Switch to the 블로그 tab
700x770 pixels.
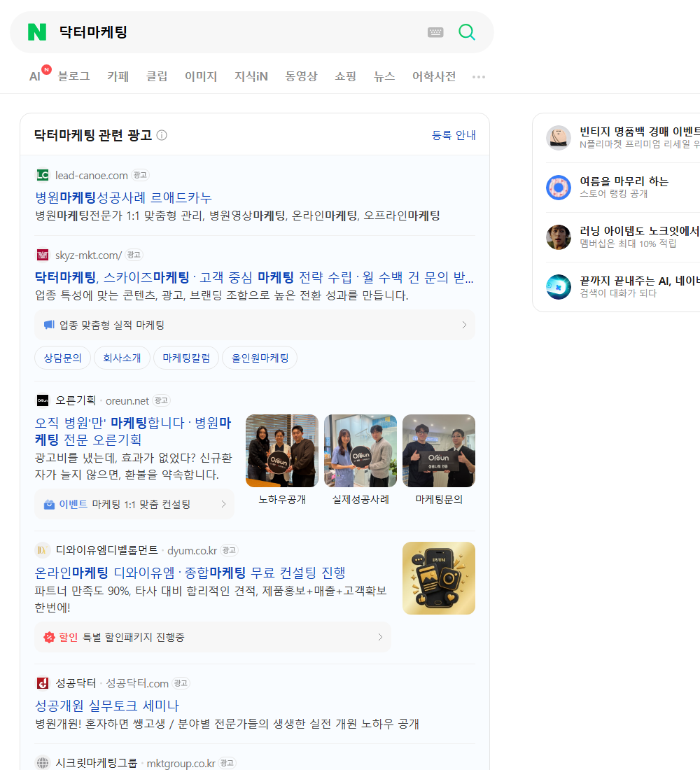click(73, 76)
